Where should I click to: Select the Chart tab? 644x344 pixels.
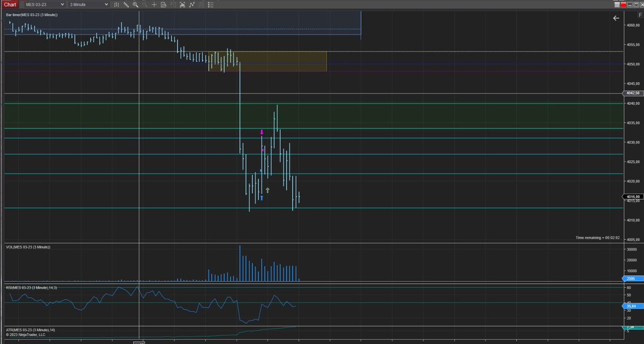pos(11,4)
